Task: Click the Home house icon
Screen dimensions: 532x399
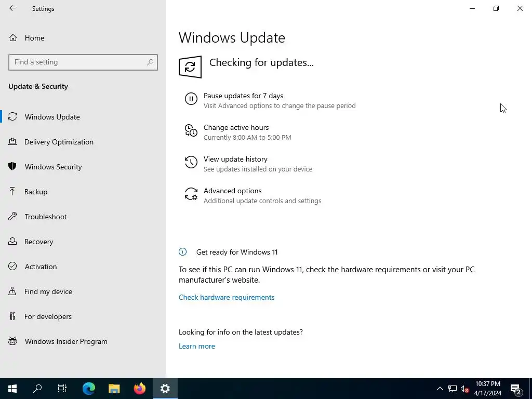Action: pyautogui.click(x=13, y=37)
